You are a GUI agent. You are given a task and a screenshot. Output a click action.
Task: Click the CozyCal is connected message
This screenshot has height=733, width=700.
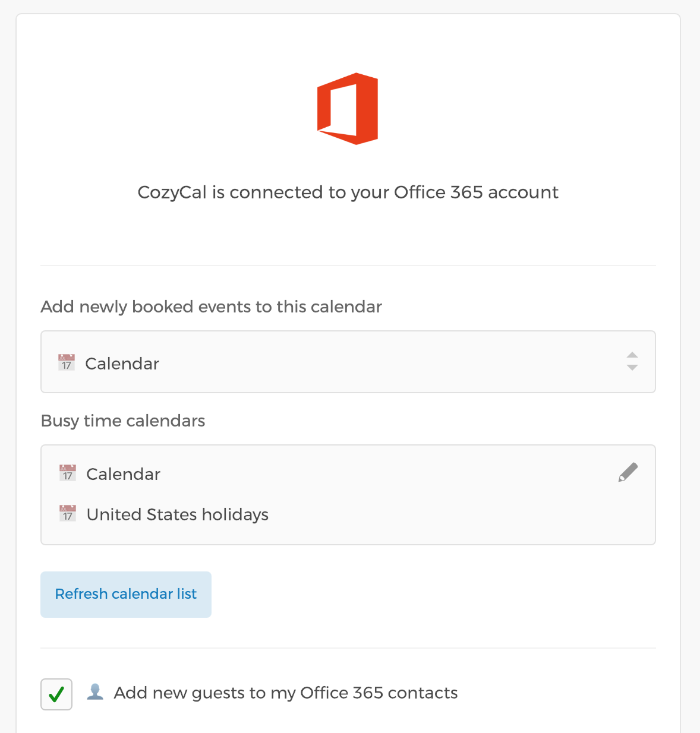[348, 192]
